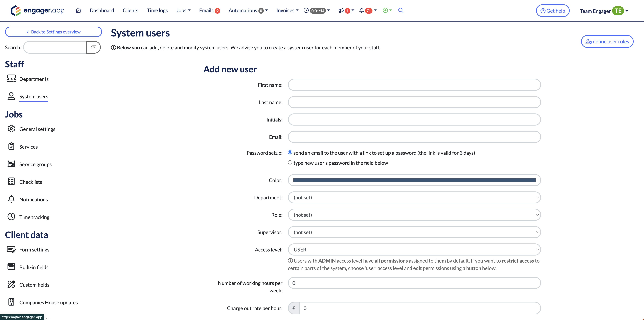Image resolution: width=644 pixels, height=320 pixels.
Task: Clear search with the backspace icon
Action: click(x=93, y=47)
